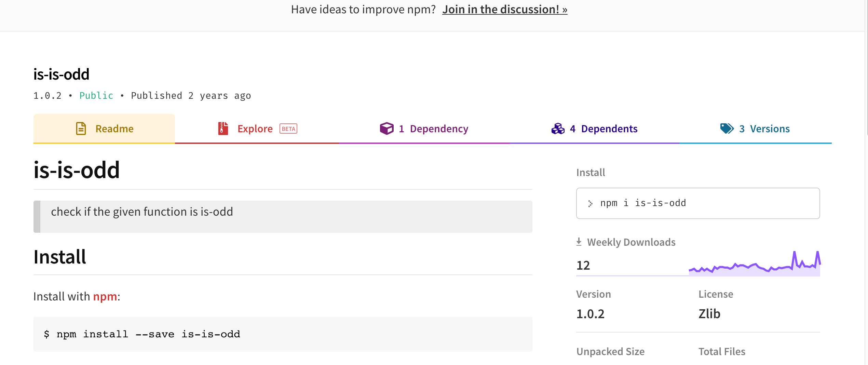Click the red npm link in Install text

pos(105,296)
